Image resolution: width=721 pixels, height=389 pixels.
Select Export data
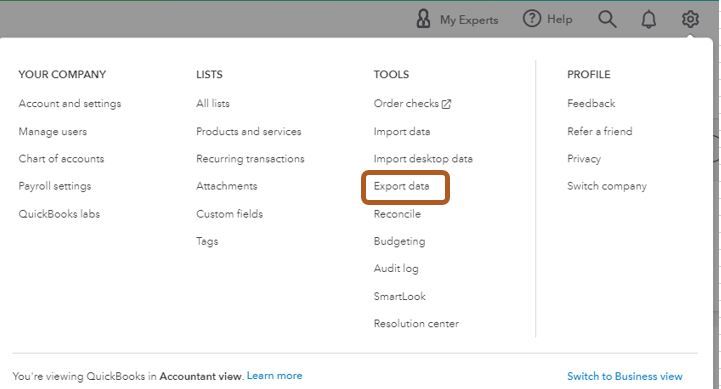(401, 186)
